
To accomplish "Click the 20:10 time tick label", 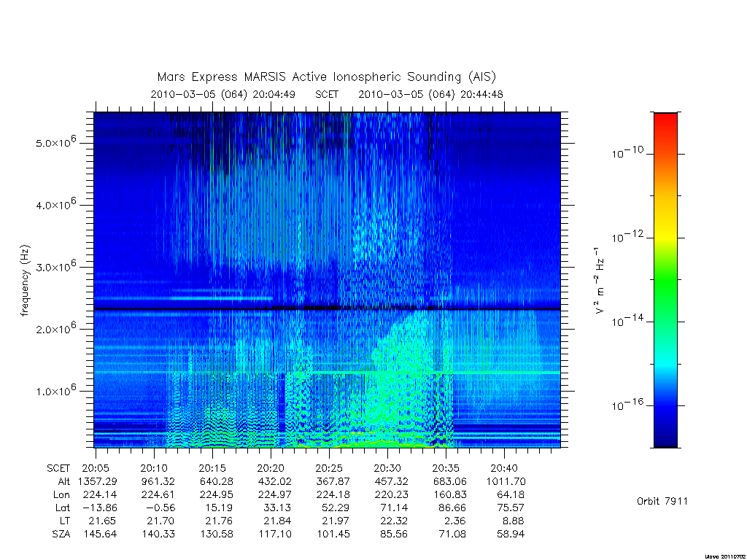I will [154, 468].
